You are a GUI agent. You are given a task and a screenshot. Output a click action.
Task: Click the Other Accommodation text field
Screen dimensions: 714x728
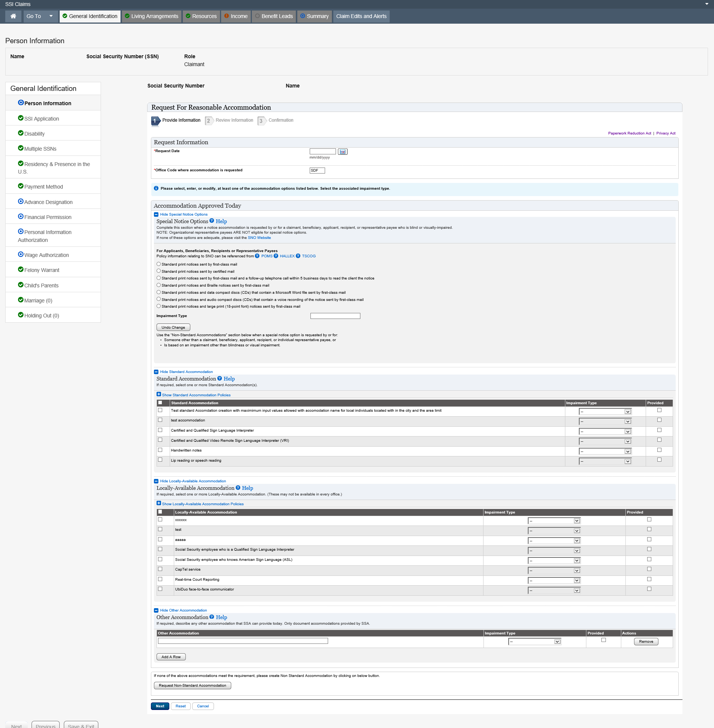[x=243, y=641]
